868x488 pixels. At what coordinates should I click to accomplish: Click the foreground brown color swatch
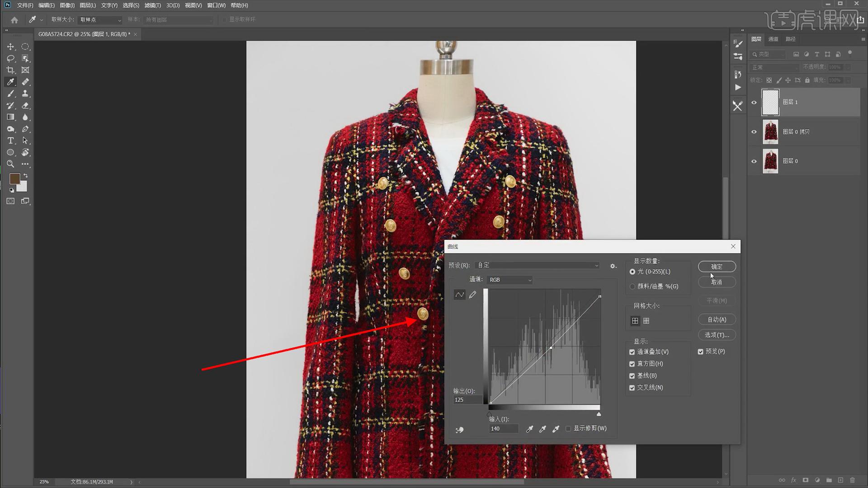[x=14, y=179]
